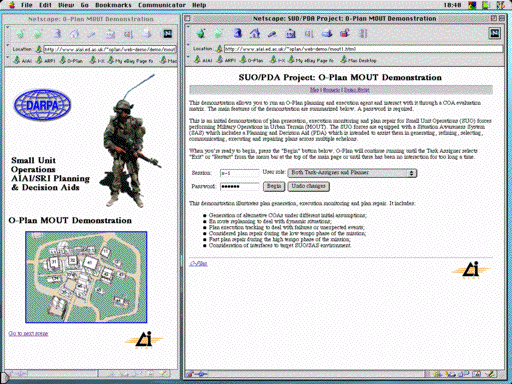
Task: Open I-X bookmark in left O-Plan window
Action: click(97, 60)
